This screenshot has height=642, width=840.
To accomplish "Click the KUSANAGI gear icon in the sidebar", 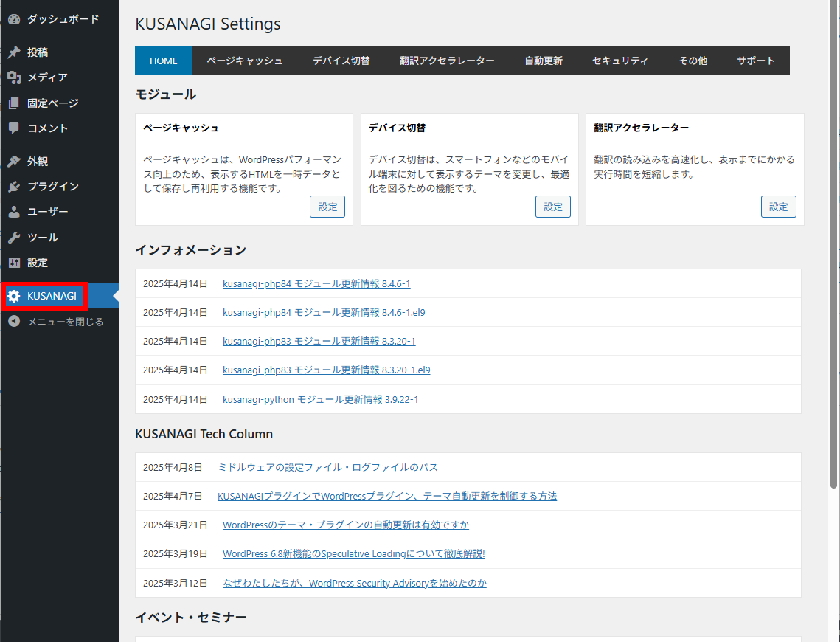I will coord(13,295).
